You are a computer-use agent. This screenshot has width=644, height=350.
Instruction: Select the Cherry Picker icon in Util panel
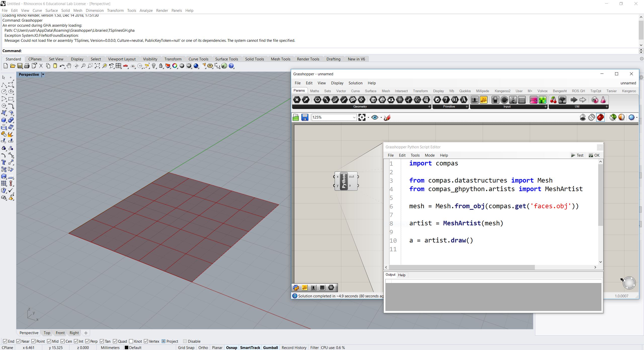553,100
